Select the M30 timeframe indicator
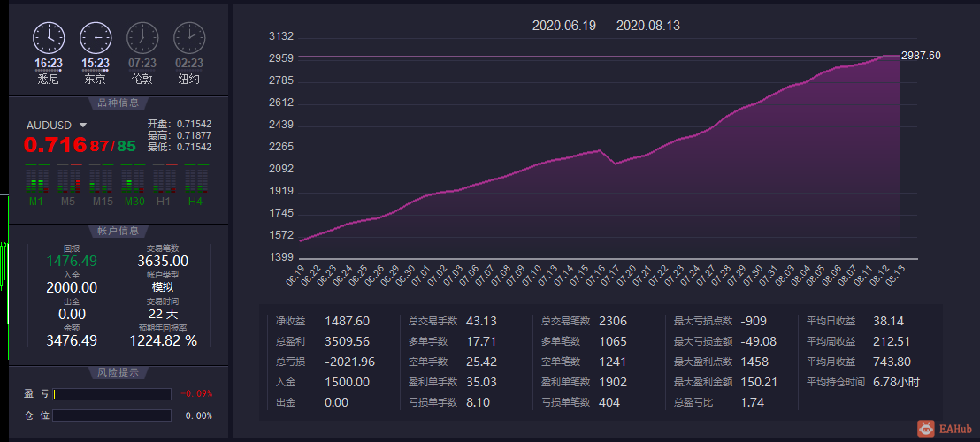Image resolution: width=980 pixels, height=442 pixels. coord(133,185)
